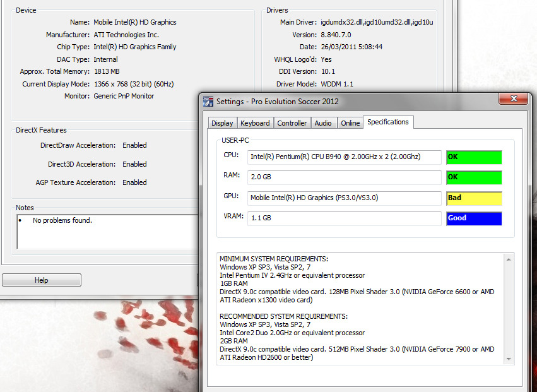
Task: Close the Pro Evolution Soccer 2012 settings window
Action: pyautogui.click(x=513, y=99)
